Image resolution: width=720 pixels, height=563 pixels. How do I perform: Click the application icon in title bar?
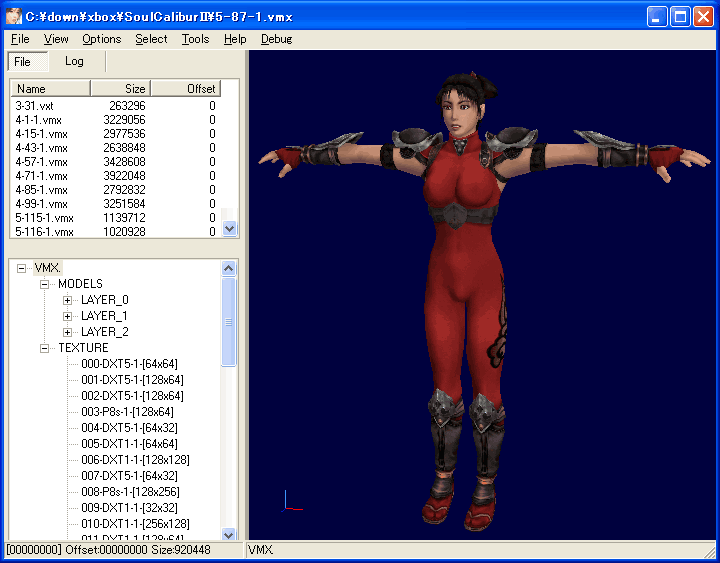(x=13, y=16)
